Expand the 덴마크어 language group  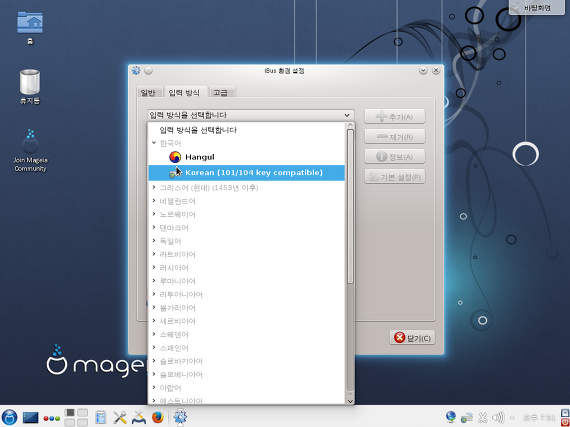154,228
